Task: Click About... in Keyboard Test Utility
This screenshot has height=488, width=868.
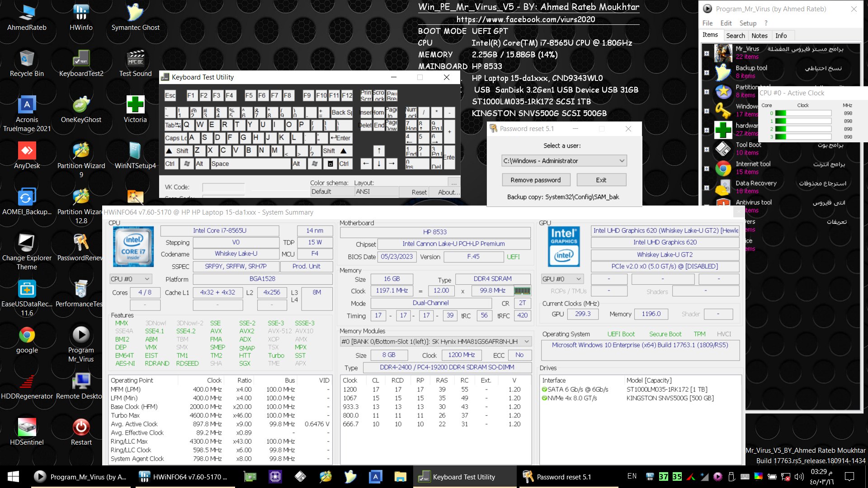Action: point(448,192)
